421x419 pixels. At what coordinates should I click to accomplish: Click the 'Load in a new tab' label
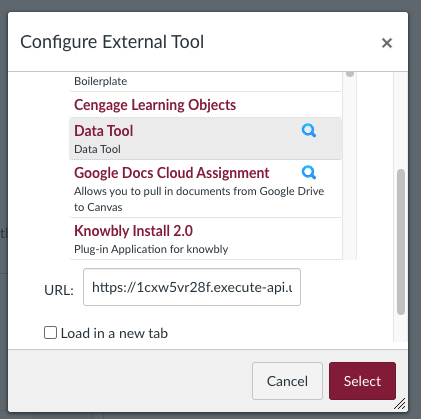tap(114, 333)
